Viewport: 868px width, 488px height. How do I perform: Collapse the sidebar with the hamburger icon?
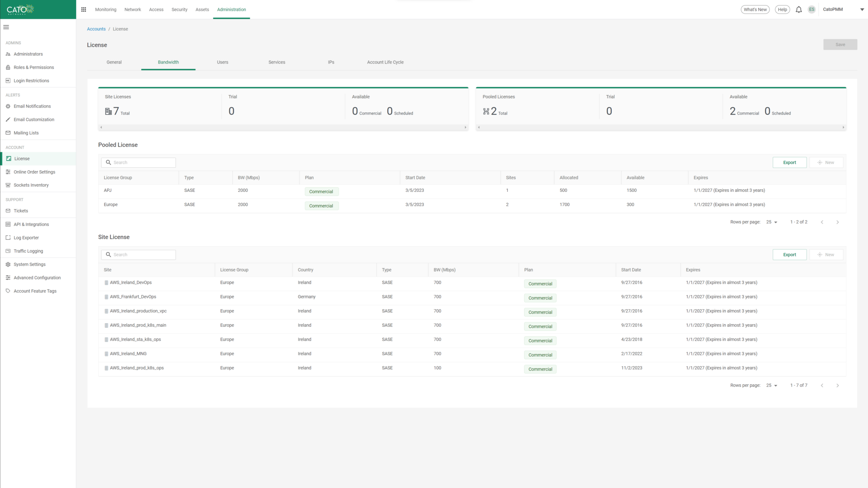6,27
